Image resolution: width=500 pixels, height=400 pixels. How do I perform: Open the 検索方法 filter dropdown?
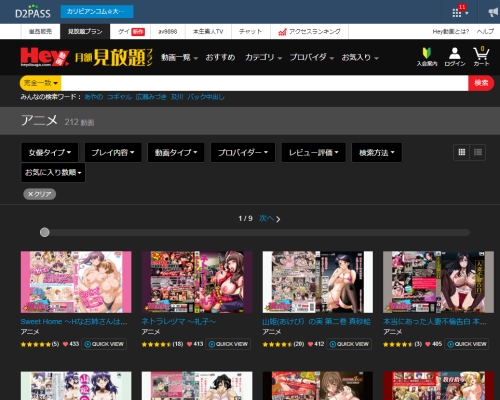click(377, 152)
